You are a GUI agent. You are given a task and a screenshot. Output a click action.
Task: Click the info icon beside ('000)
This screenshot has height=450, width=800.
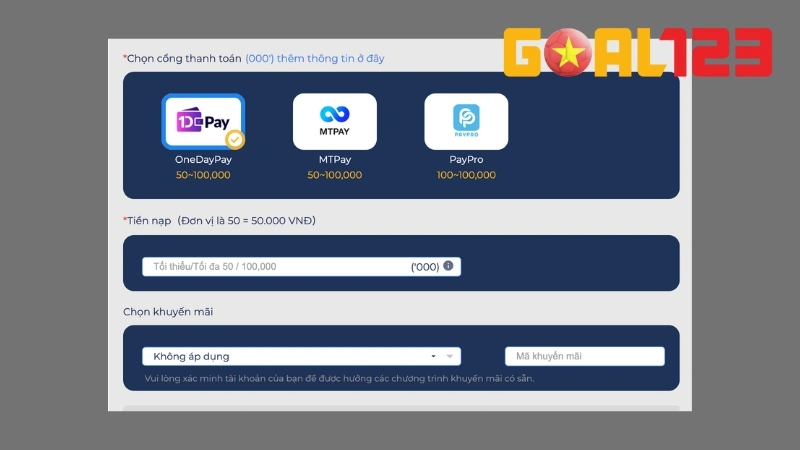click(448, 266)
